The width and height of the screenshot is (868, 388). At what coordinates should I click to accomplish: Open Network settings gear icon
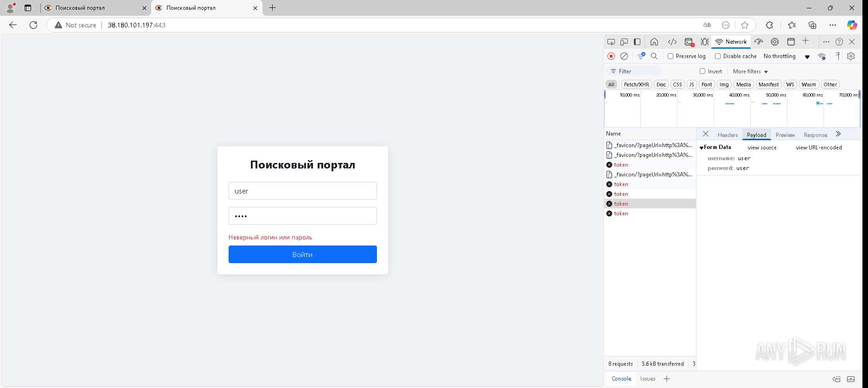click(x=851, y=56)
